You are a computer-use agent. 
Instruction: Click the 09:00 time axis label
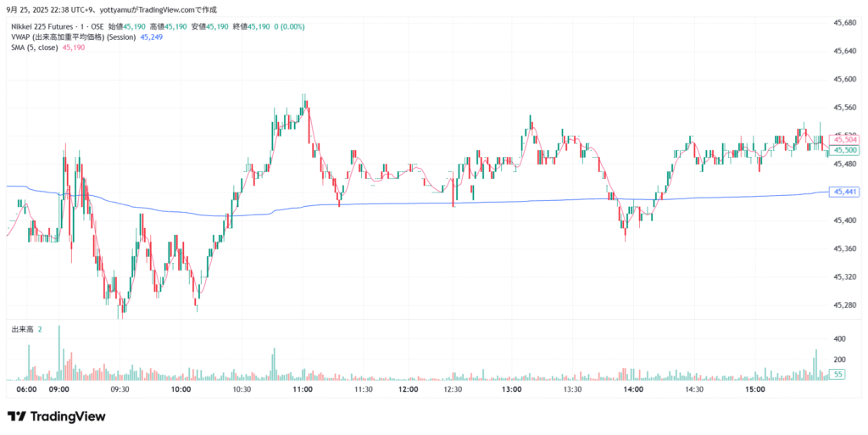click(58, 390)
